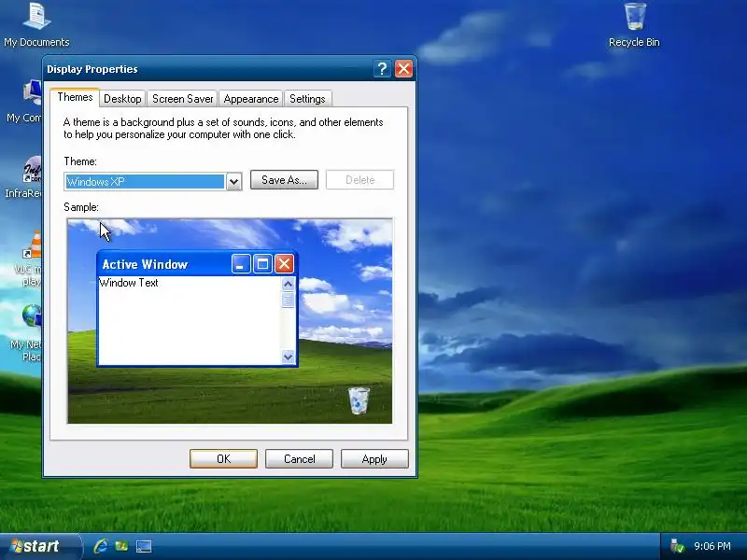Image resolution: width=747 pixels, height=560 pixels.
Task: Expand the Theme dropdown arrow
Action: 233,181
